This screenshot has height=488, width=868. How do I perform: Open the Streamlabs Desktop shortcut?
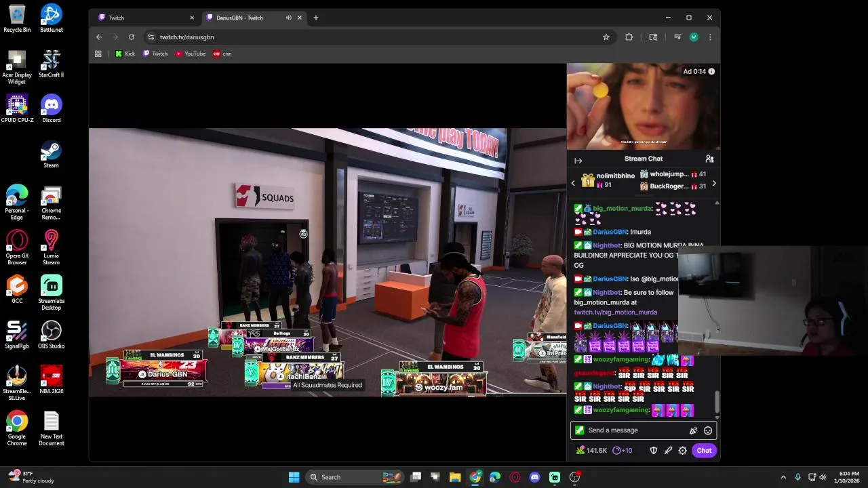click(x=51, y=293)
